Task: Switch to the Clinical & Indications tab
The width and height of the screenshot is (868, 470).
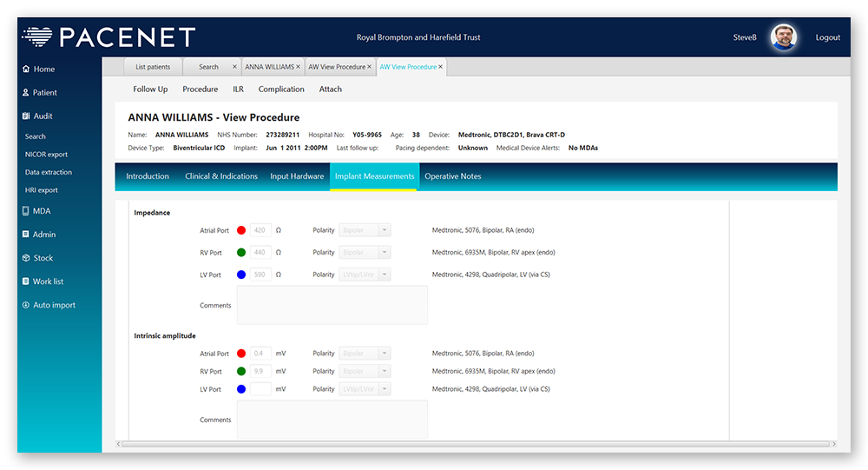Action: (x=221, y=176)
